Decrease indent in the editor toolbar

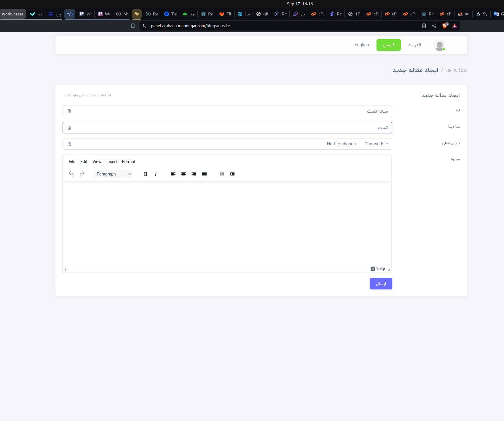(x=222, y=174)
